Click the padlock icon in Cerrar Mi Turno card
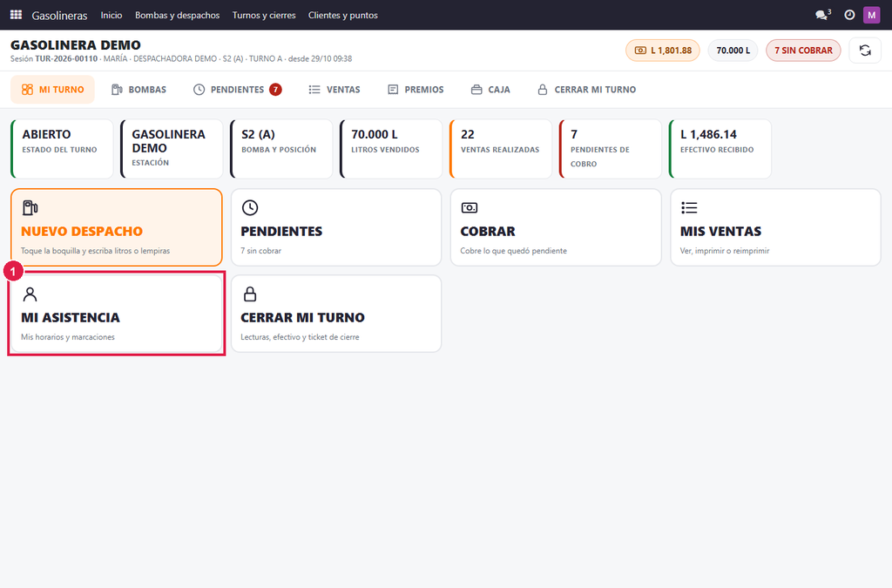The width and height of the screenshot is (892, 588). click(x=250, y=294)
